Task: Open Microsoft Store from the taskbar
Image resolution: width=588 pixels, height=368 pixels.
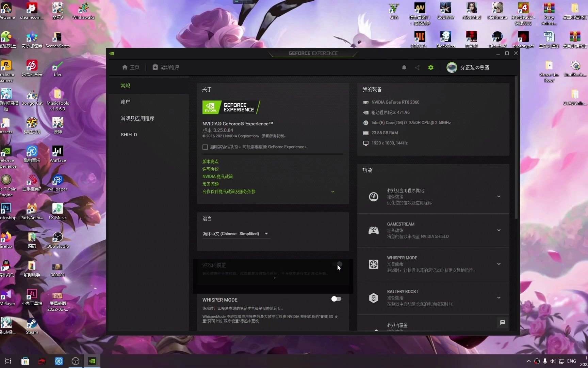Action: tap(25, 361)
